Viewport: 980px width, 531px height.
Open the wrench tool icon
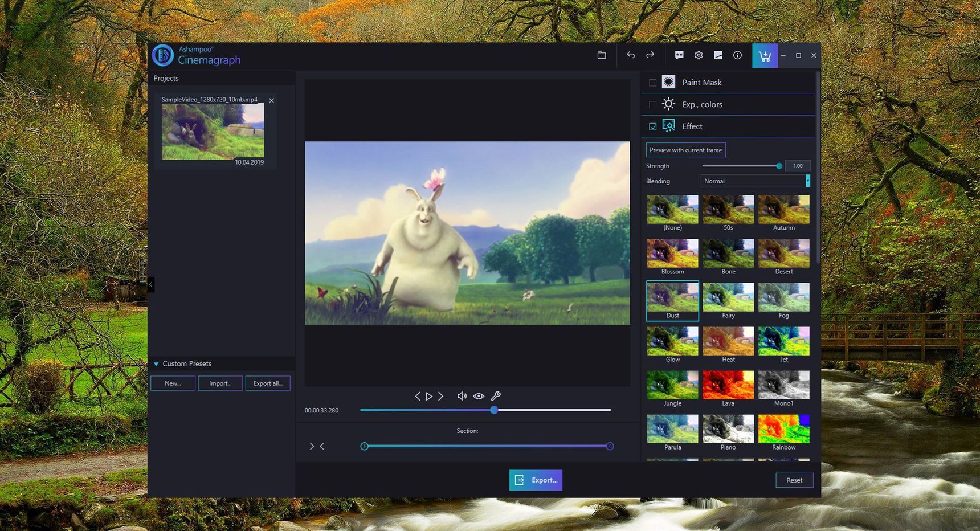496,396
